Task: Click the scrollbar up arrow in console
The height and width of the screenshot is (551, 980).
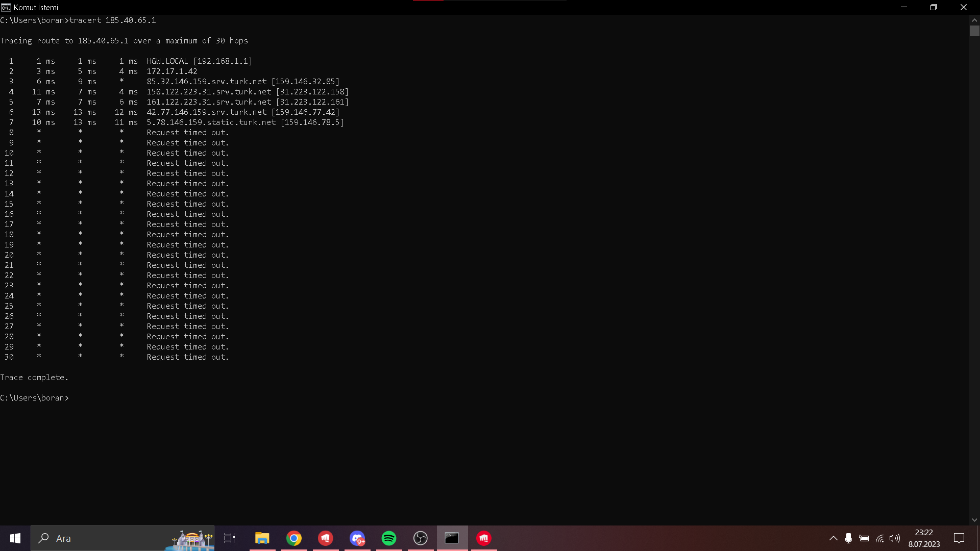Action: (974, 20)
